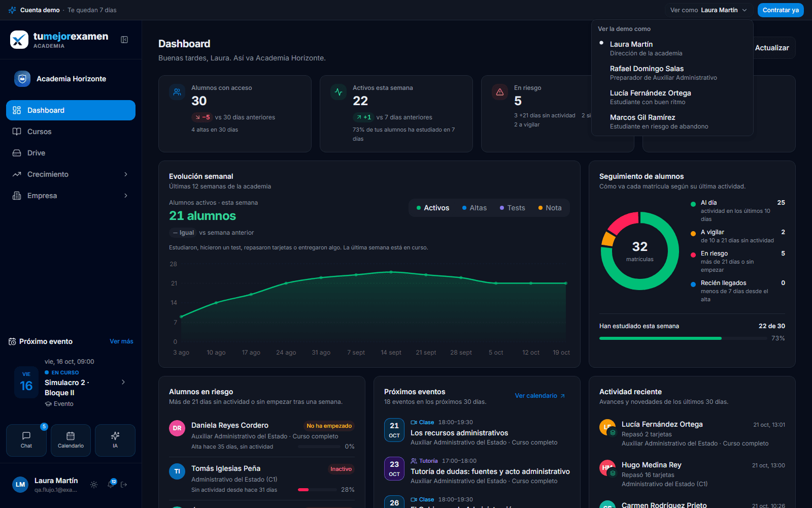Click the LM avatar in the sidebar footer
Viewport: 812px width, 508px height.
pyautogui.click(x=20, y=485)
